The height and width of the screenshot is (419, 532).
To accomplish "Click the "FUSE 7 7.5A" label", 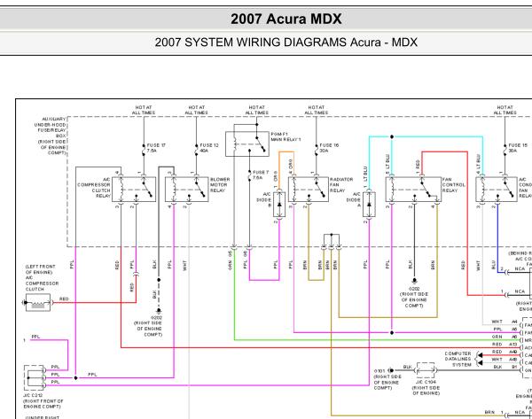I will tap(261, 175).
